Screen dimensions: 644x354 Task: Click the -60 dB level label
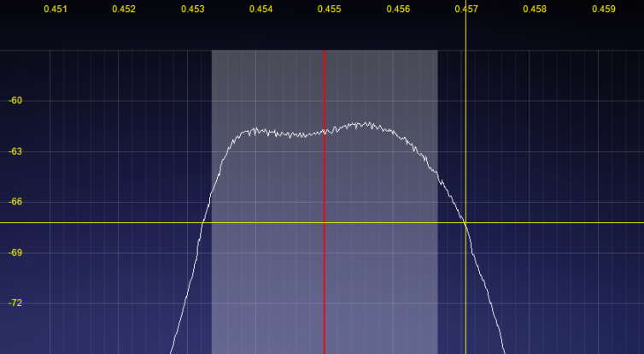[15, 101]
